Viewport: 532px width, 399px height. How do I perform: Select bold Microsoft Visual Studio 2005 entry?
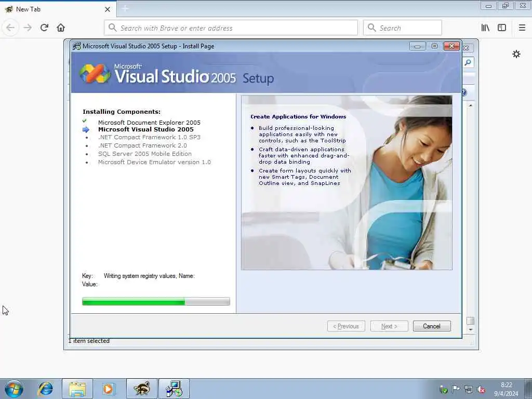coord(146,129)
